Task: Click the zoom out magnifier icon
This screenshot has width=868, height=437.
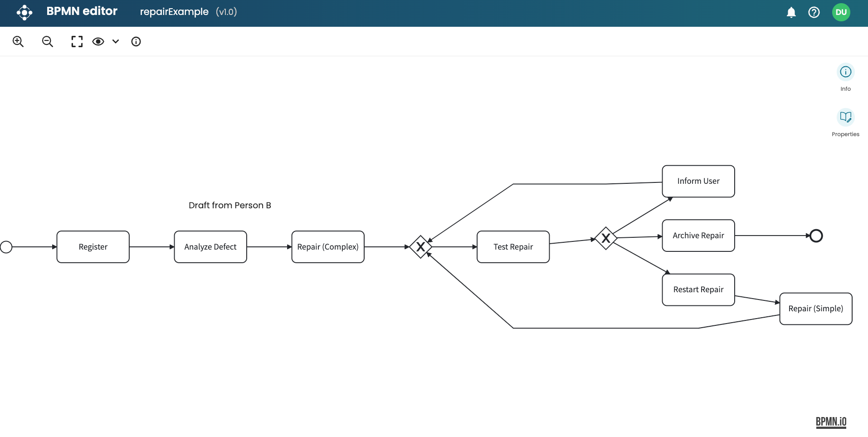Action: coord(48,42)
